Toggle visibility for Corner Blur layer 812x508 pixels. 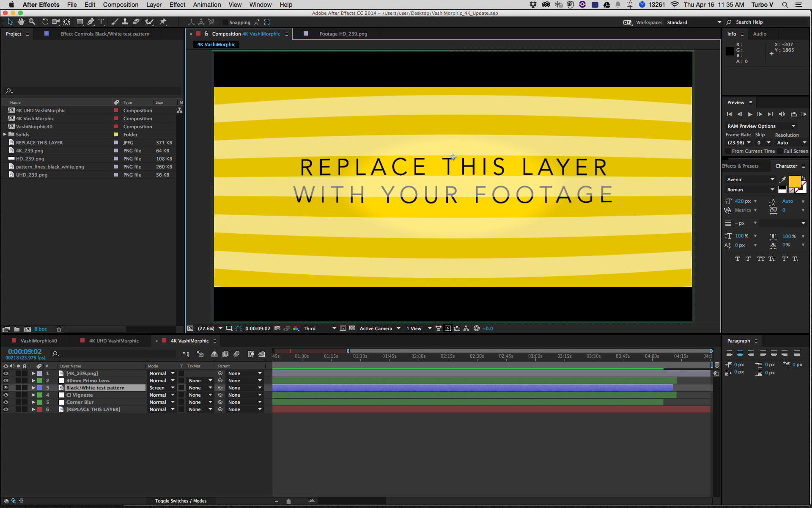[6, 402]
